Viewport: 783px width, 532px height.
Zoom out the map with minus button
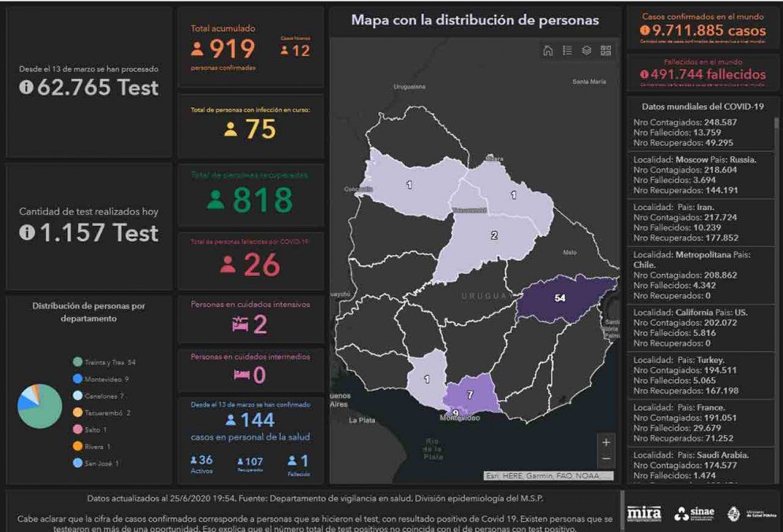[x=605, y=459]
